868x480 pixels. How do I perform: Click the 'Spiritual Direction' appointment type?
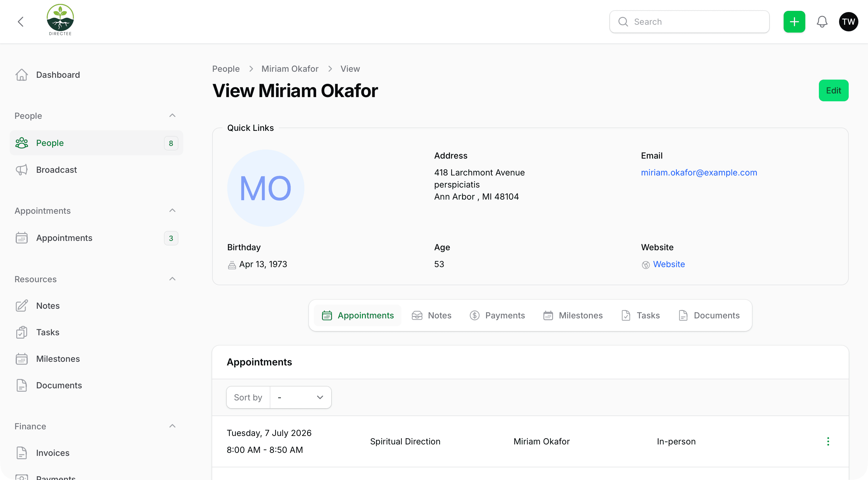click(x=405, y=442)
